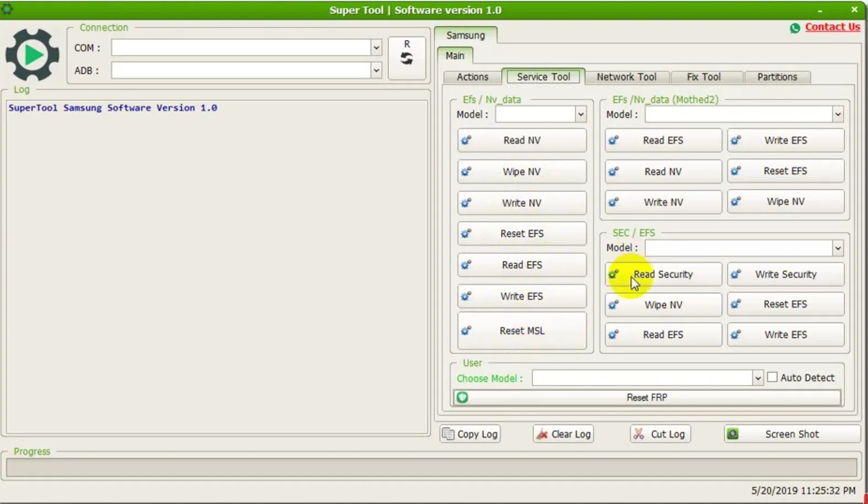Click the COM input field
Image resolution: width=868 pixels, height=504 pixels.
pyautogui.click(x=241, y=47)
